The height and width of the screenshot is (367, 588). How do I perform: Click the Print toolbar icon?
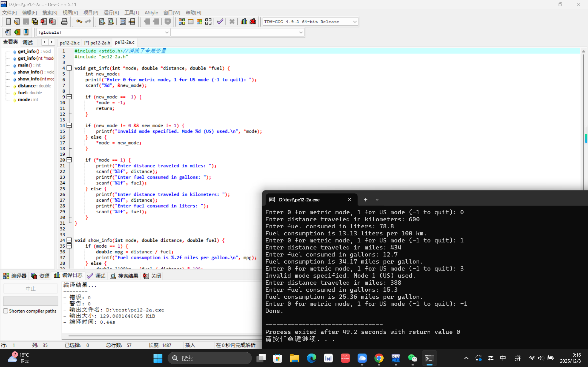click(x=64, y=21)
